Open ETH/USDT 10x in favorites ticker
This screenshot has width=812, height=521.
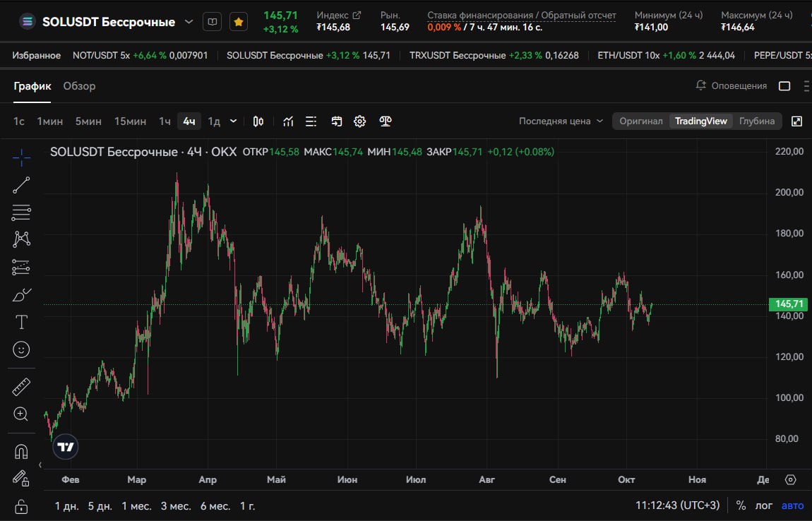(666, 55)
